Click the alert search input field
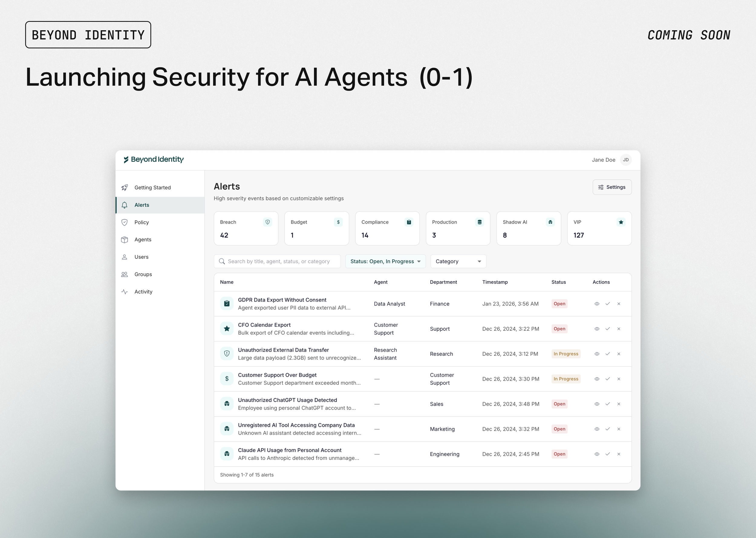756x538 pixels. [x=278, y=261]
